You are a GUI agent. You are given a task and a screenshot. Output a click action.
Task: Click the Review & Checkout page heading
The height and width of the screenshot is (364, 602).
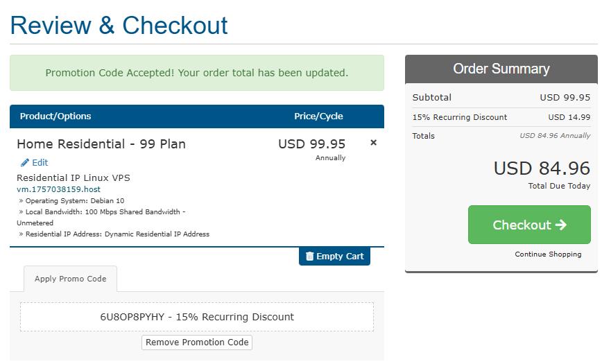pos(119,26)
